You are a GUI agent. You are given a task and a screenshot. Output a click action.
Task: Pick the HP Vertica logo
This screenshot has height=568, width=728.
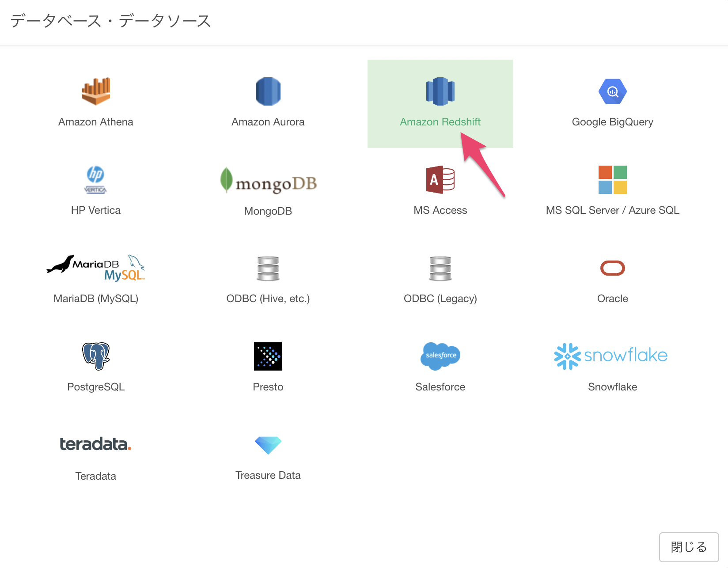[96, 180]
